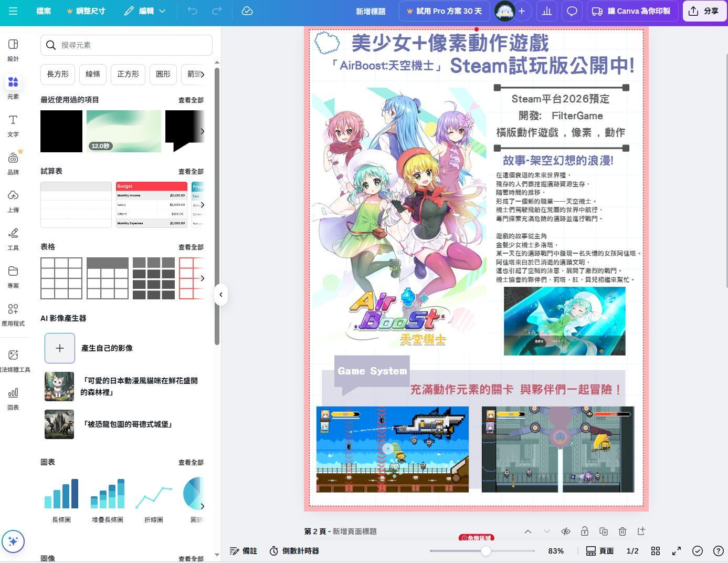Open grid view of pages

[656, 551]
